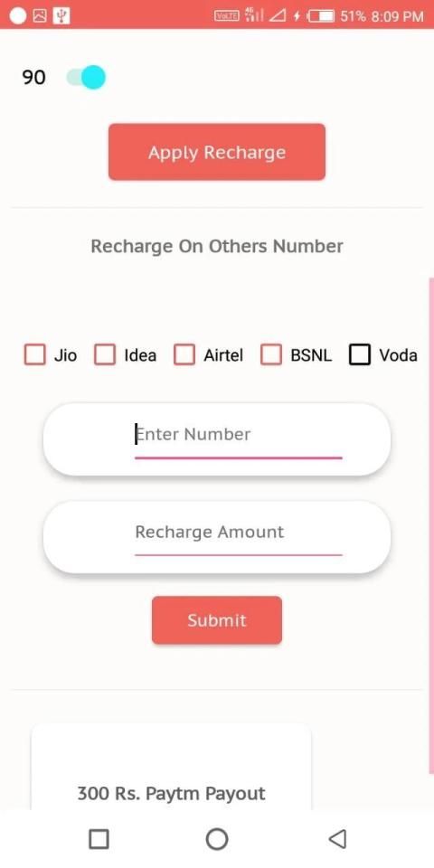This screenshot has height=868, width=434.
Task: Tap the white circle notification icon
Action: pyautogui.click(x=18, y=16)
